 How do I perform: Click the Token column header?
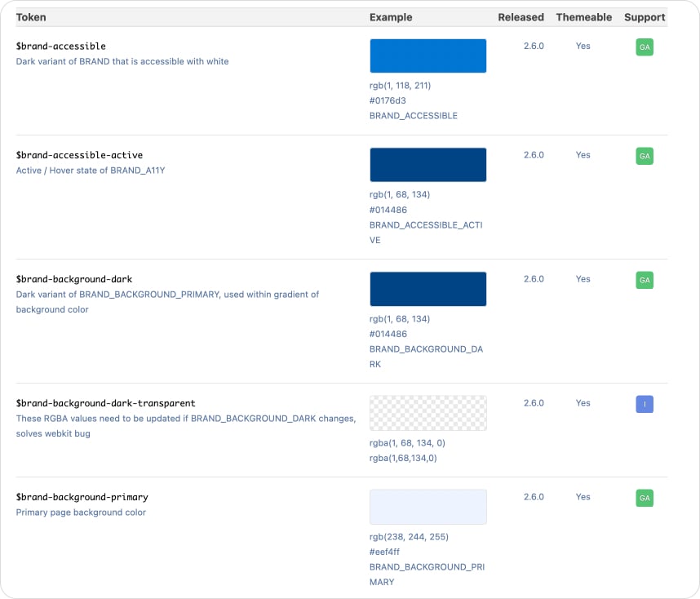point(31,17)
